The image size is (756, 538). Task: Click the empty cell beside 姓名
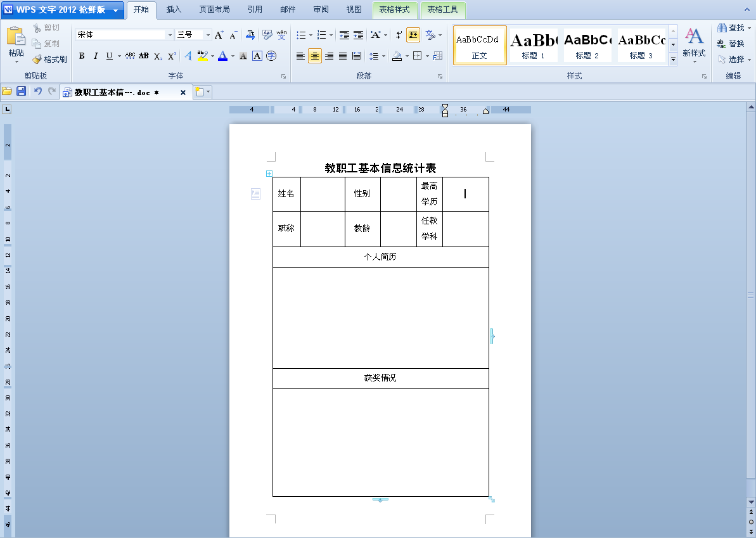pyautogui.click(x=323, y=194)
